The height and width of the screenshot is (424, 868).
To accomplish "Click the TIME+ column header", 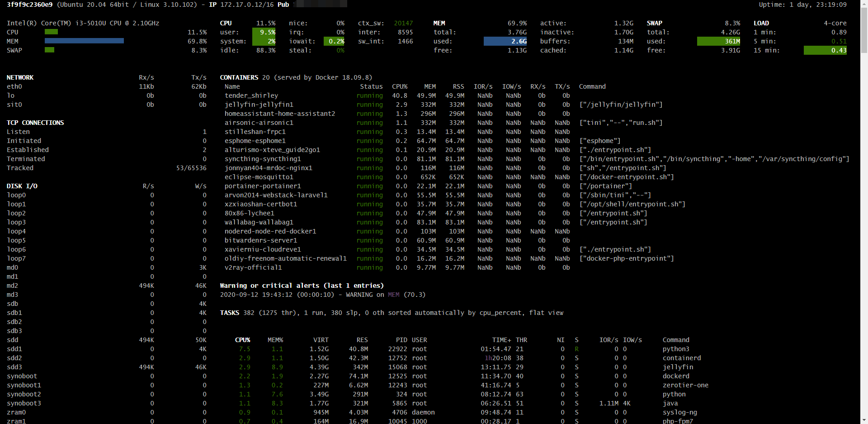I will click(501, 340).
